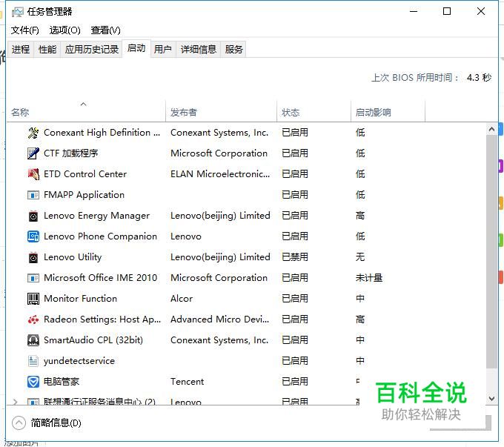Select the 启动 tab
504x447 pixels.
point(136,49)
